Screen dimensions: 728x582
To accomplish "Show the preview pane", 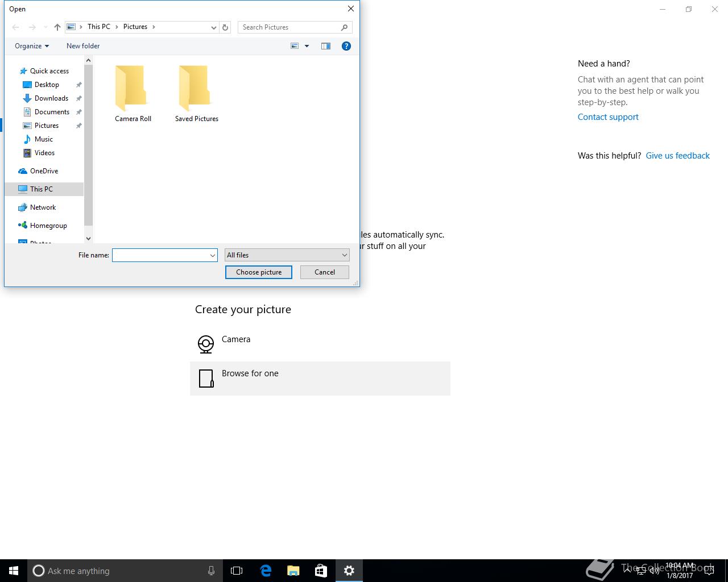I will [326, 46].
